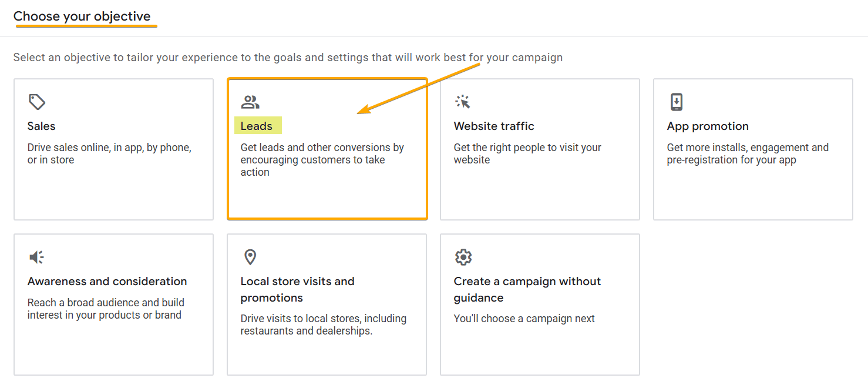The height and width of the screenshot is (388, 868).
Task: Choose the highlighted Leads title
Action: point(257,126)
